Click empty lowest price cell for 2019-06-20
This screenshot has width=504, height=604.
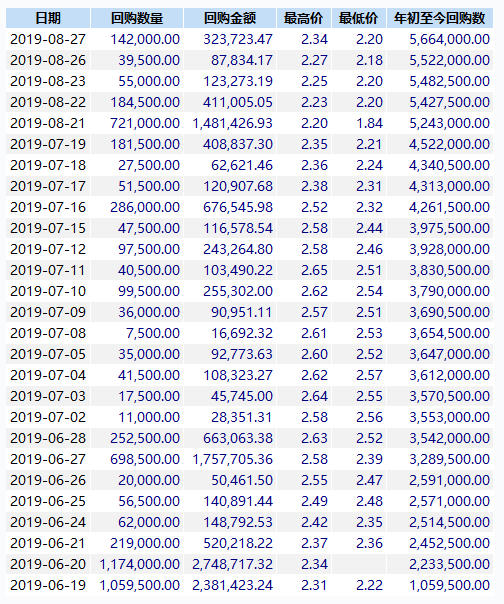point(359,564)
